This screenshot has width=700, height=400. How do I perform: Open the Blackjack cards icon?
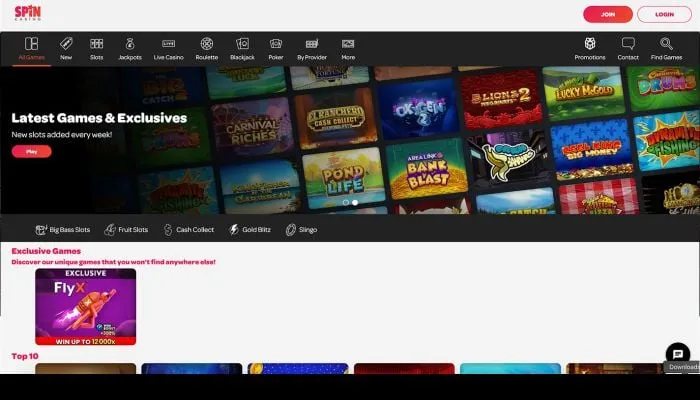(x=242, y=43)
